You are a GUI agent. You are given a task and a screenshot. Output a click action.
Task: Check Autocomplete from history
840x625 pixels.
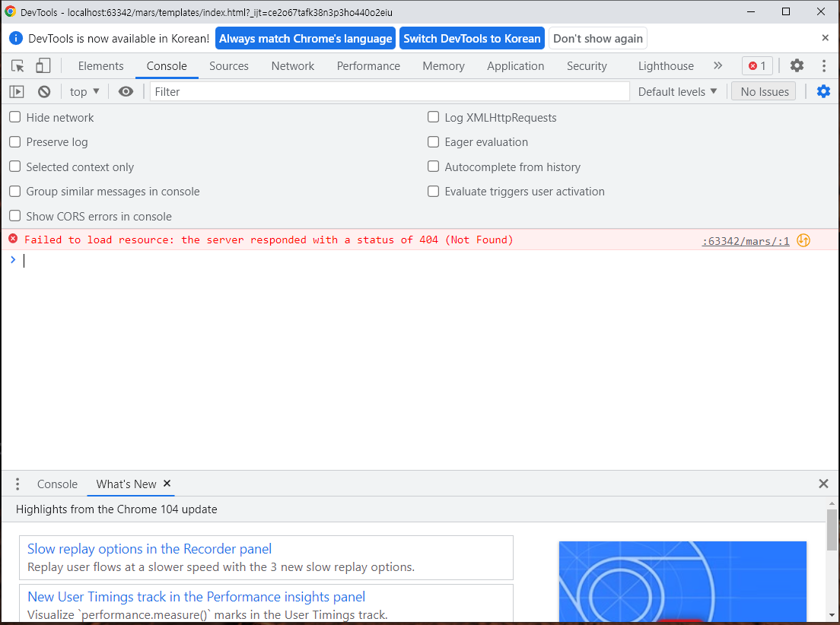coord(434,166)
